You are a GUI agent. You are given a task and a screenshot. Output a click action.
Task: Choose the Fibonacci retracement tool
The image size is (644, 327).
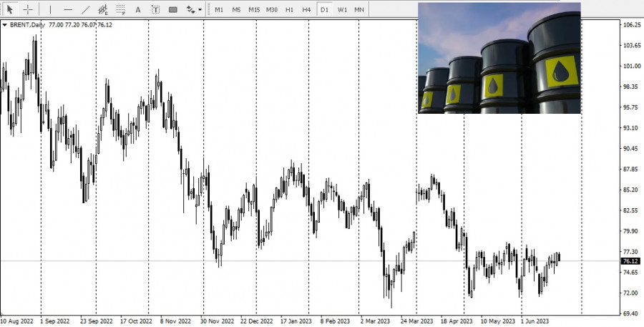point(120,9)
